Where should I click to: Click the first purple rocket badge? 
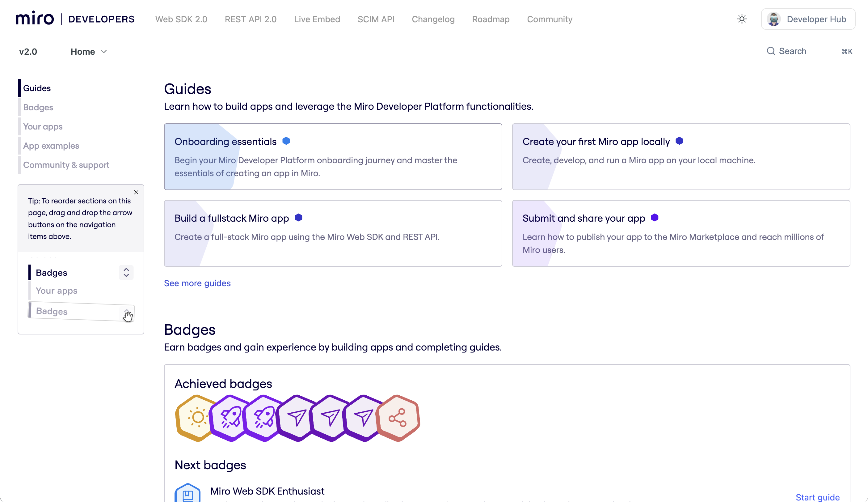pyautogui.click(x=230, y=418)
